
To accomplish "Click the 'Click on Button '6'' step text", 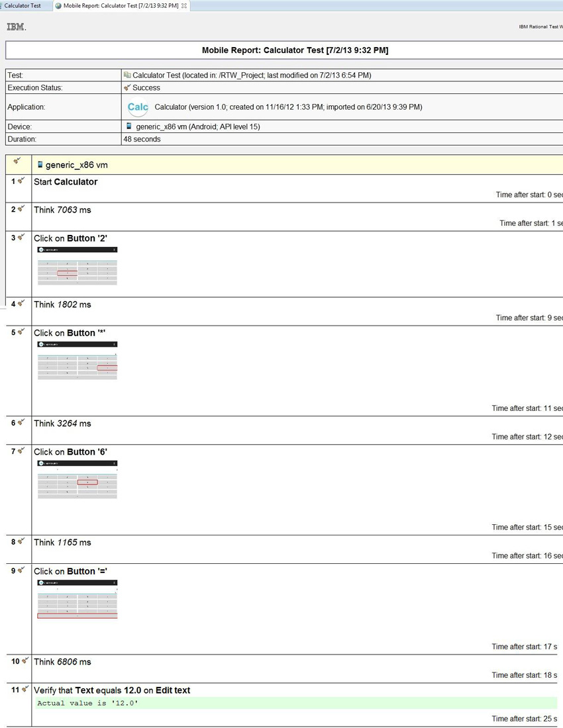I will click(71, 452).
